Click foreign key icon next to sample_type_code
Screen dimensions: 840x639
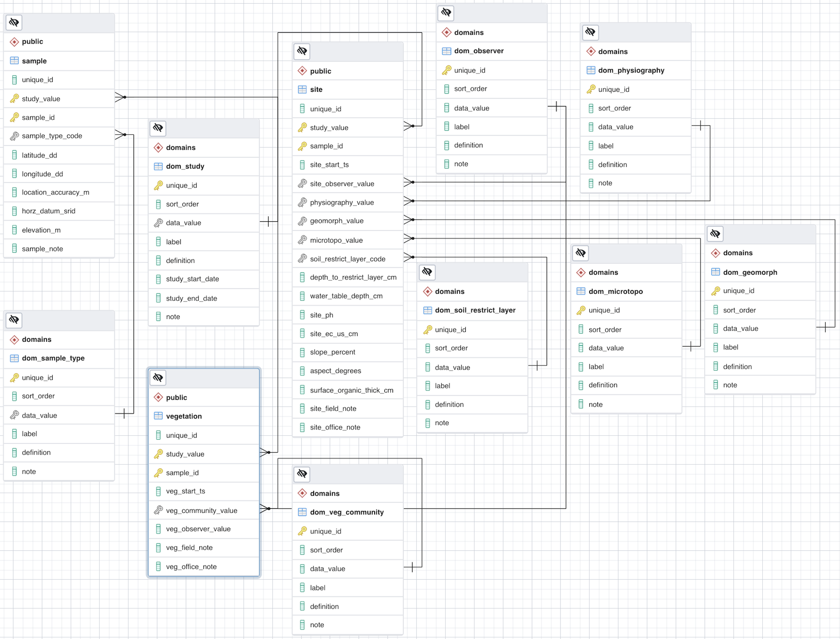pos(14,136)
